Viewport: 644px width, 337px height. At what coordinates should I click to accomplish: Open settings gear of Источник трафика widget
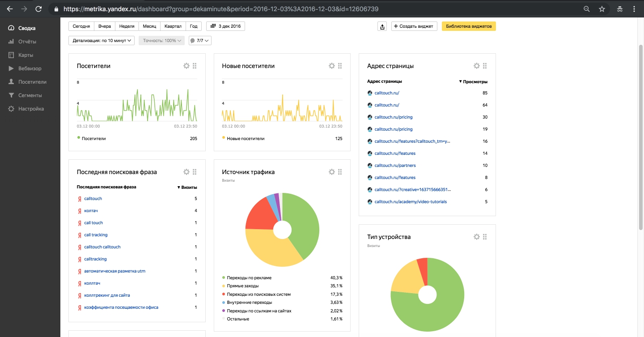(332, 172)
